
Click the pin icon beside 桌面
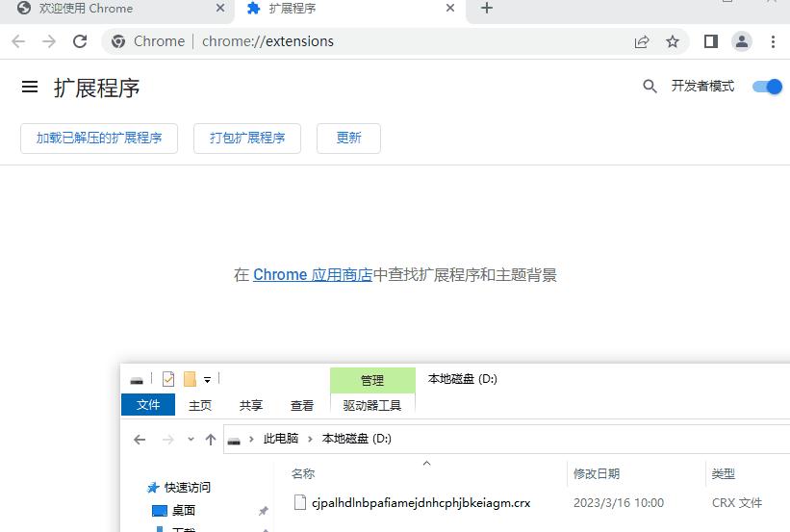(263, 511)
